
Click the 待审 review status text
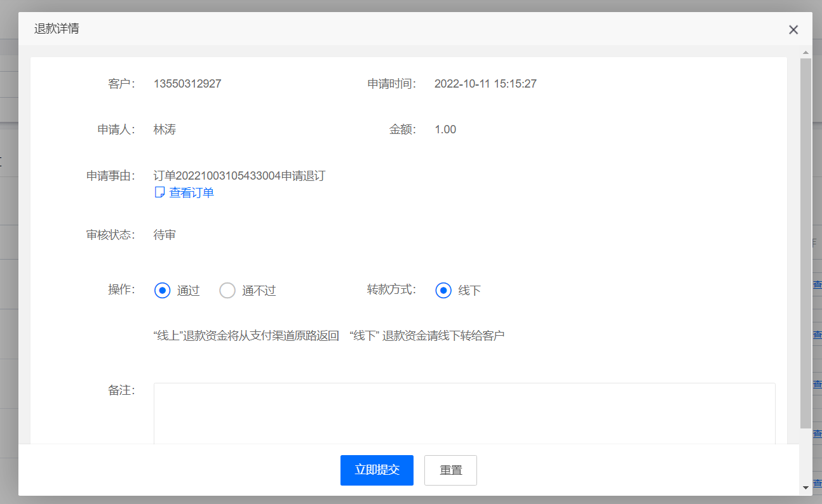click(165, 235)
